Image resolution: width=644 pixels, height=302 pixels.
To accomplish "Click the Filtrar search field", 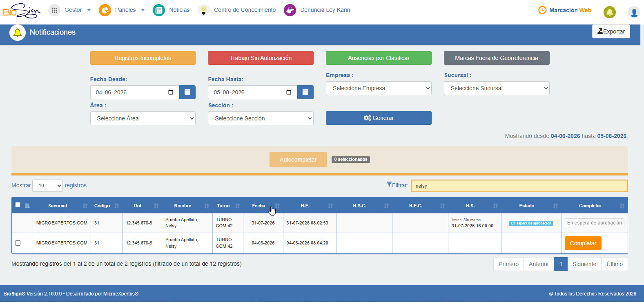I will point(519,186).
